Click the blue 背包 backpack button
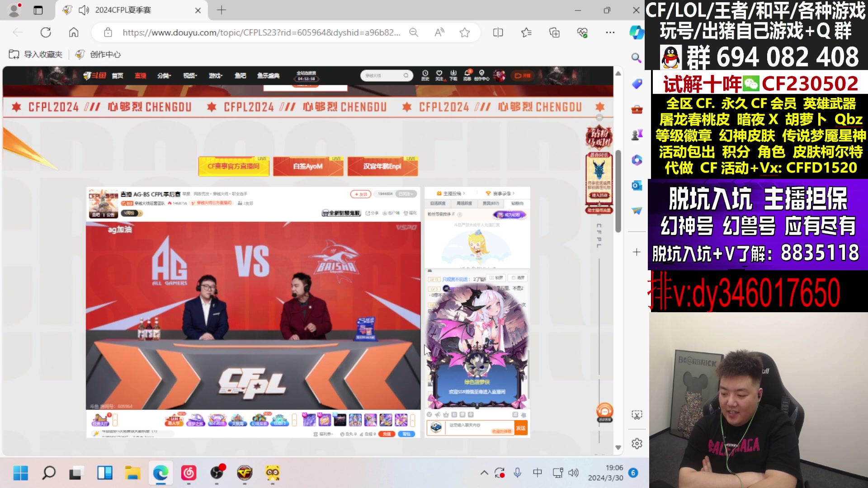This screenshot has width=868, height=488. (406, 434)
